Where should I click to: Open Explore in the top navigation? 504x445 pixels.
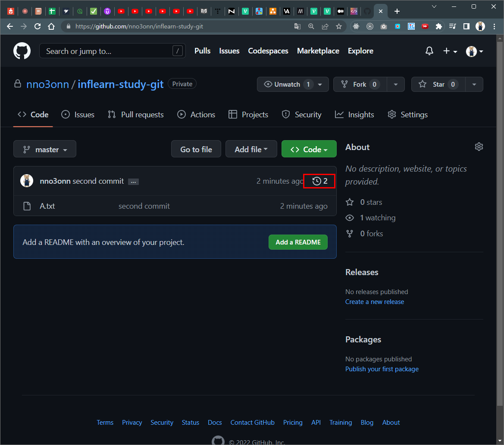coord(360,51)
